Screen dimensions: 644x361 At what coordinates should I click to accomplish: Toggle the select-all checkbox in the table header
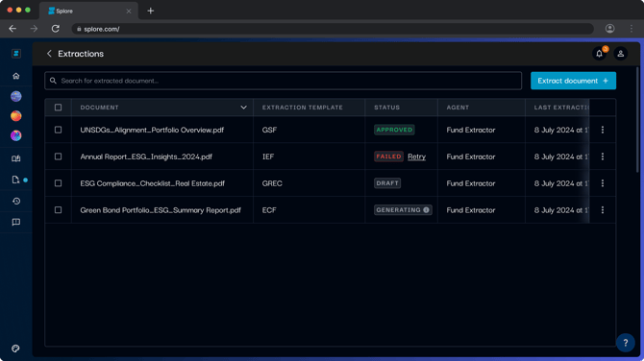(58, 108)
